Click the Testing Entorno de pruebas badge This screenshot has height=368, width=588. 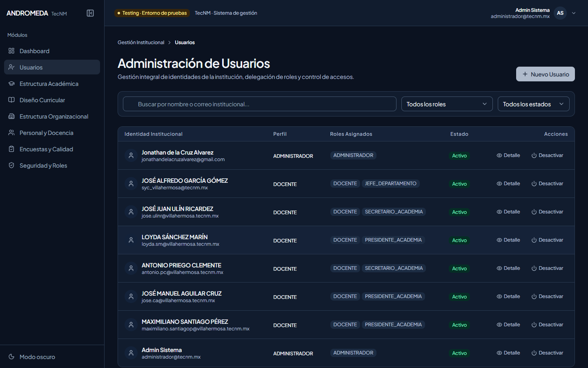(152, 13)
